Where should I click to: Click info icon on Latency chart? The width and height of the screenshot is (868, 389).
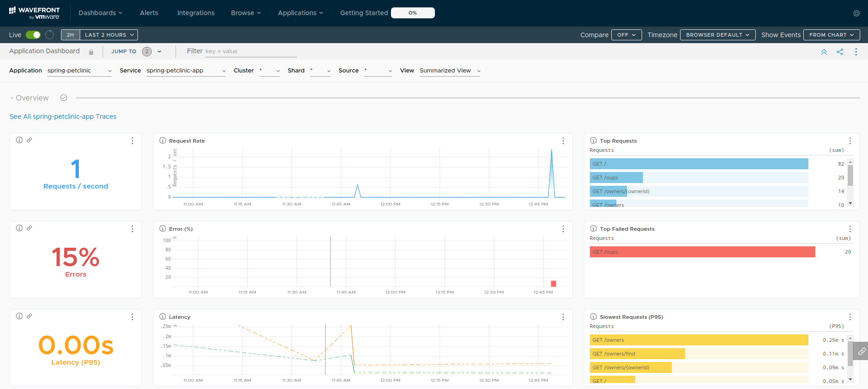[162, 317]
